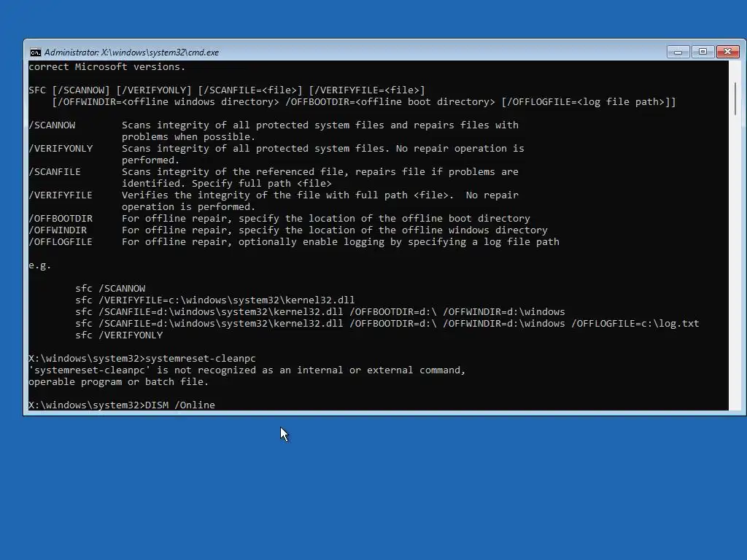Image resolution: width=747 pixels, height=560 pixels.
Task: Click 'is not recognized as an internal' error line
Action: coord(247,370)
